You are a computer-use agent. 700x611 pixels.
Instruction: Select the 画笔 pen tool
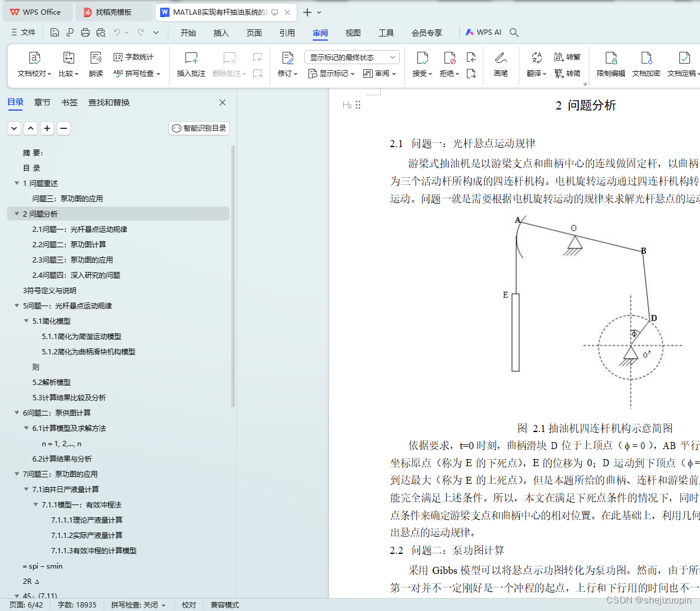tap(501, 64)
